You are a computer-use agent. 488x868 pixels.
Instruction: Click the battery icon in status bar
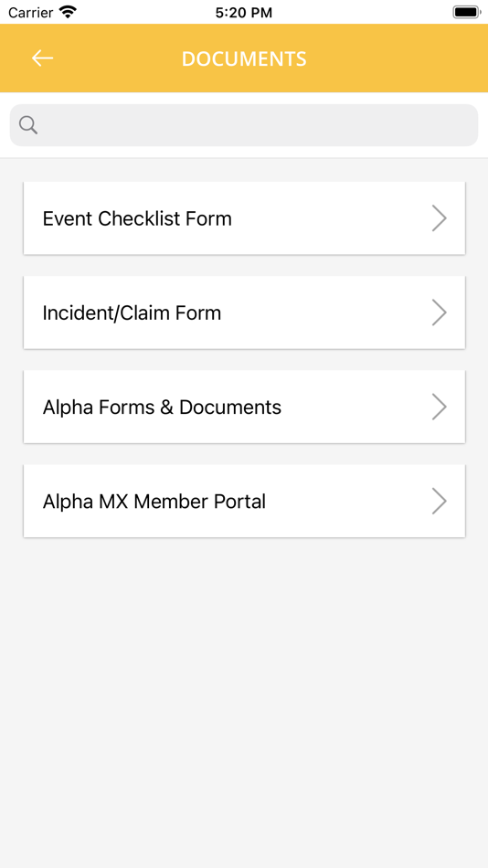(x=466, y=12)
